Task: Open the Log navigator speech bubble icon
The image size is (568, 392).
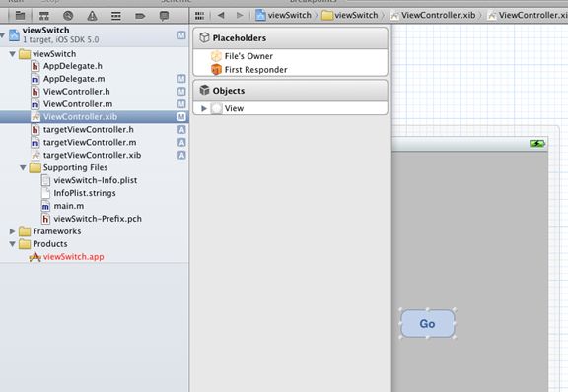Action: (x=164, y=16)
